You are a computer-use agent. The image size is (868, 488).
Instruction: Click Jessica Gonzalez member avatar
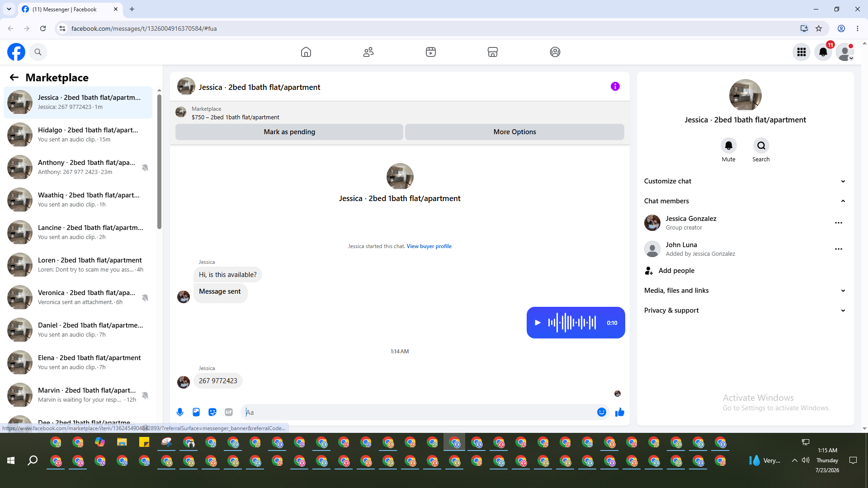tap(652, 223)
